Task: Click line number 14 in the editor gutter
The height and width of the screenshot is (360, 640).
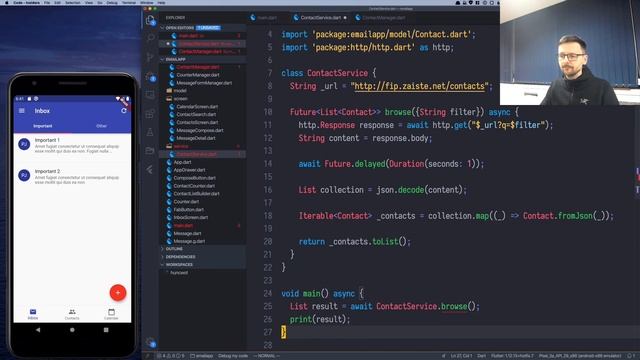Action: 268,164
